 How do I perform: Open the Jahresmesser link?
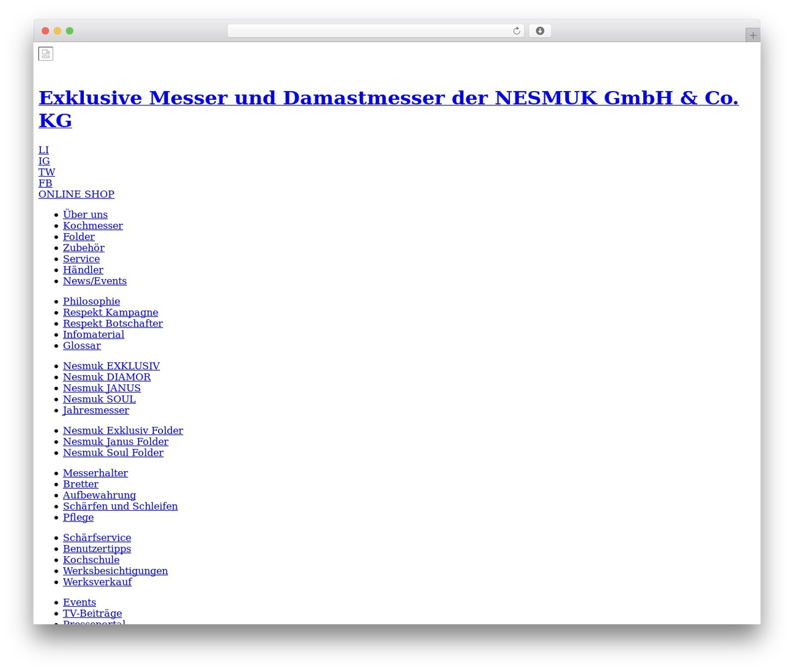point(96,411)
